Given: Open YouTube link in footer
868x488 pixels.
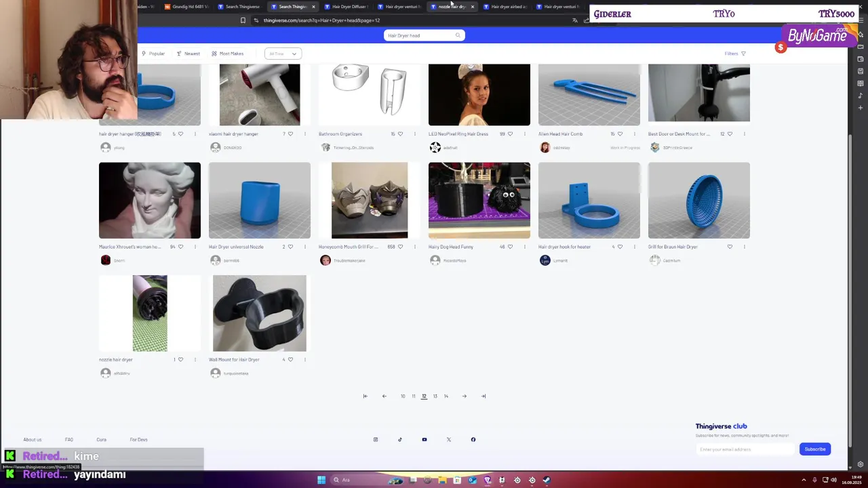Looking at the screenshot, I should point(425,440).
